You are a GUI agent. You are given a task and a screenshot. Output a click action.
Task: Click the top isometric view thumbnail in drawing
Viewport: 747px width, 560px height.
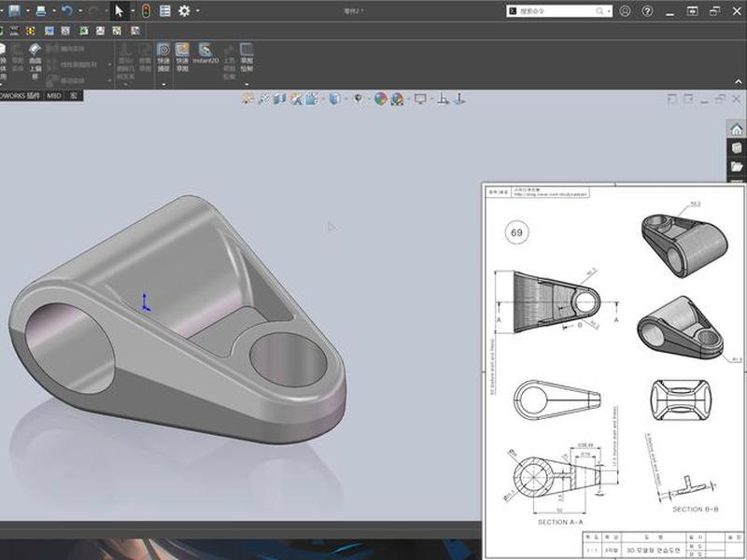point(684,245)
